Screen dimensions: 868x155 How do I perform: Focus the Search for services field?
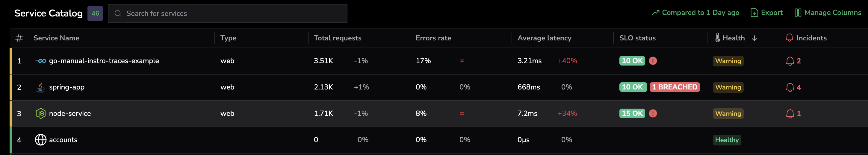coord(227,13)
